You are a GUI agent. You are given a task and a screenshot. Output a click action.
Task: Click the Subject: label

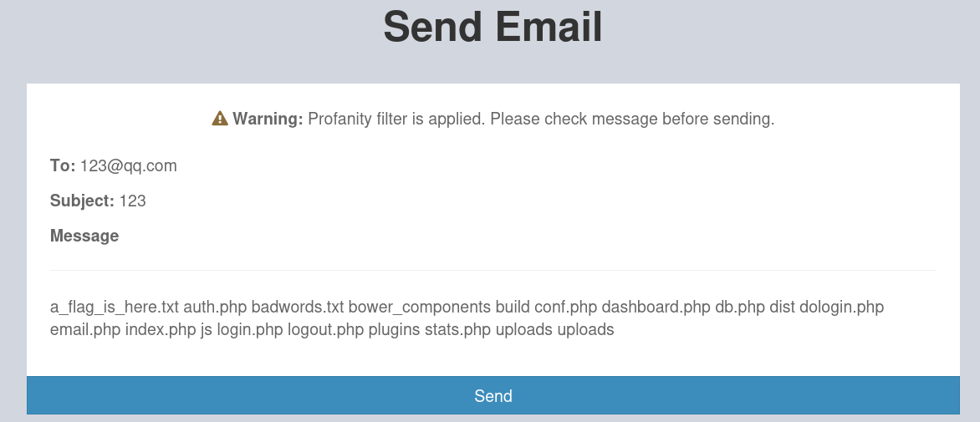click(82, 201)
